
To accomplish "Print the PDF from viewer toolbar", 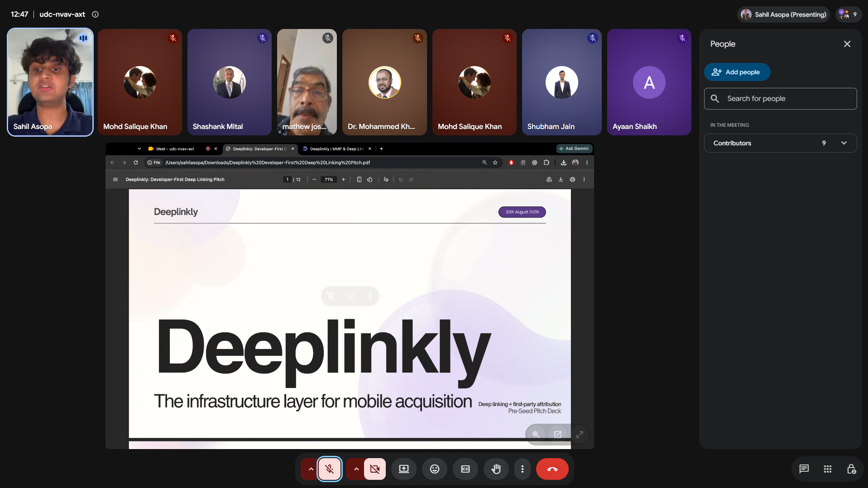I will tap(572, 180).
